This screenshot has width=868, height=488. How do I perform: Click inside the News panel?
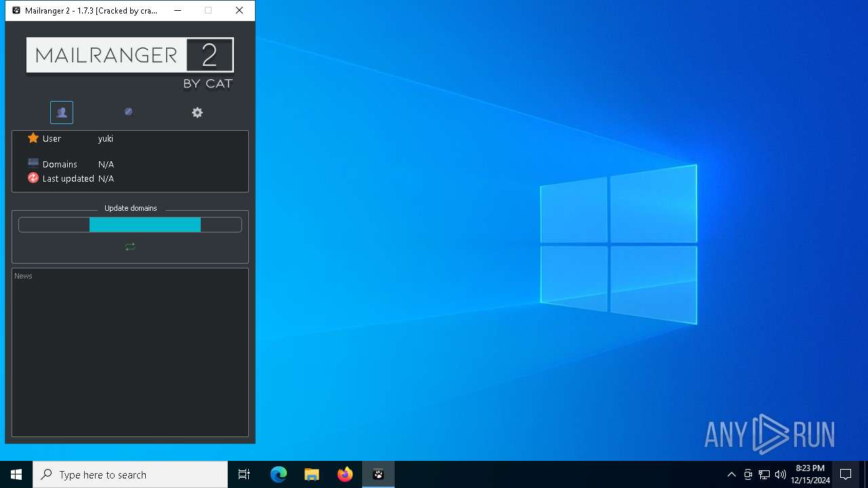click(130, 352)
